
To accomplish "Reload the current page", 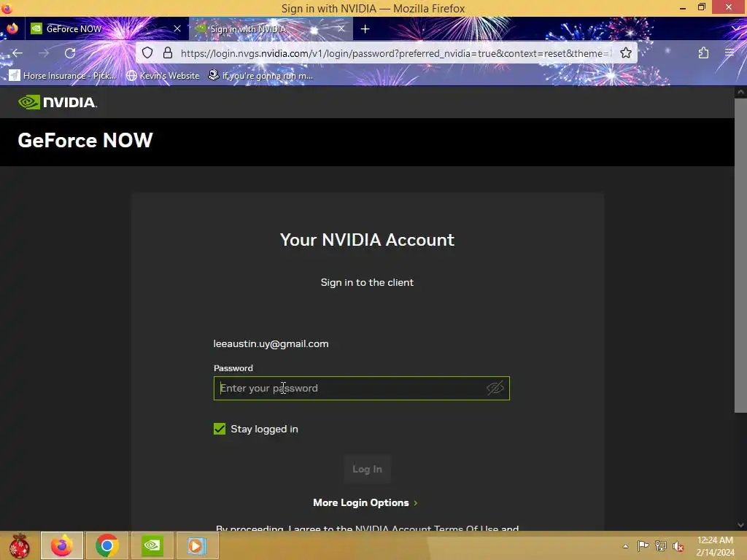I will (x=70, y=52).
